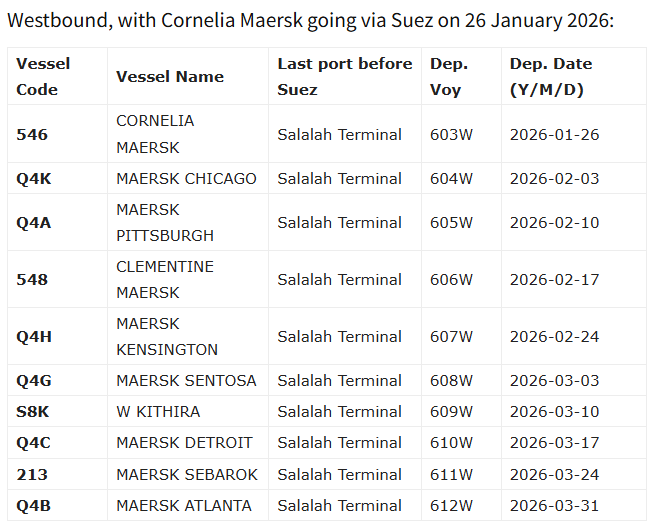The width and height of the screenshot is (652, 527).
Task: Select the MAERSK SENTOSA cell
Action: (x=186, y=380)
